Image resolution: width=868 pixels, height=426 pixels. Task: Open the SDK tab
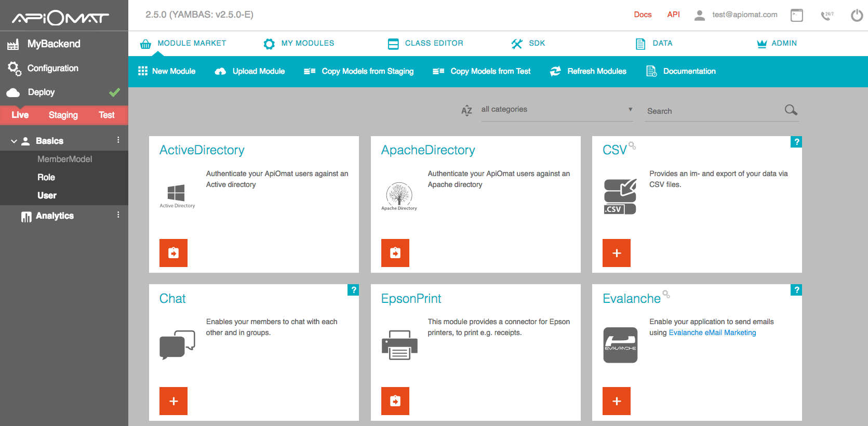(528, 44)
